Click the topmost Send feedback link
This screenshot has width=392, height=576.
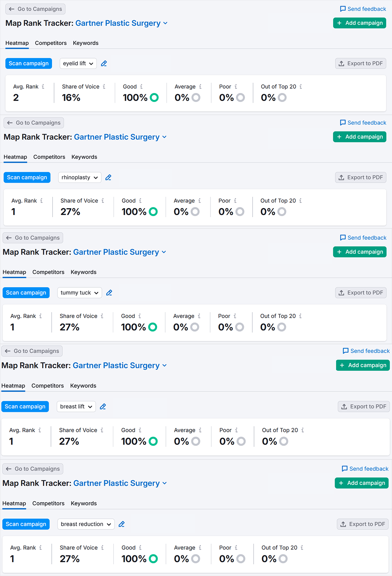tap(363, 9)
